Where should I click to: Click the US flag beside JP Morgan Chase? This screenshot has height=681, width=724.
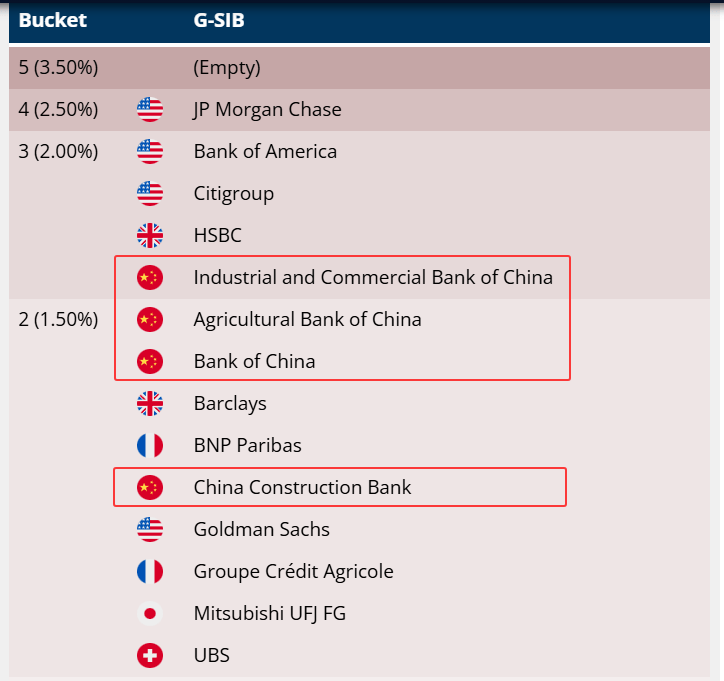(149, 110)
